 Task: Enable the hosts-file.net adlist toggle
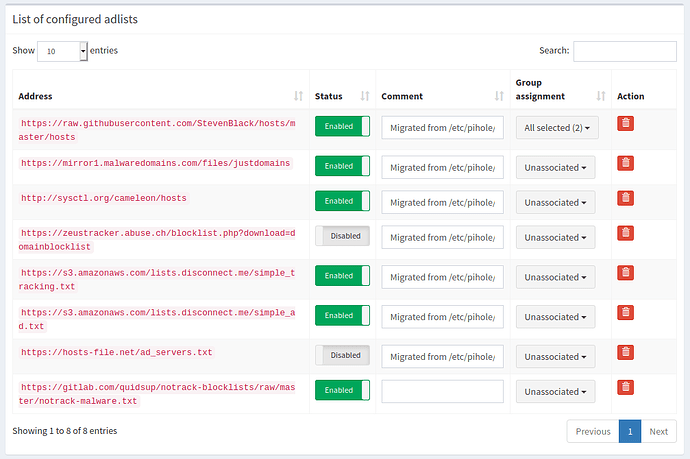click(342, 355)
